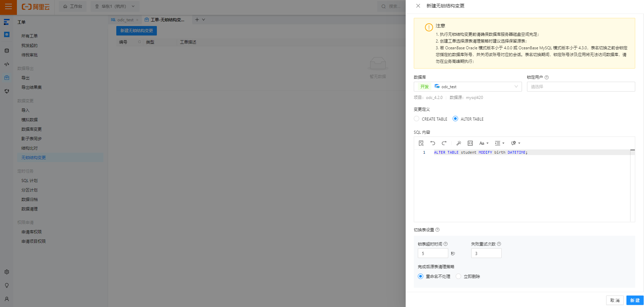This screenshot has width=644, height=307.
Task: Undo the last edit in the SQL editor
Action: click(433, 143)
